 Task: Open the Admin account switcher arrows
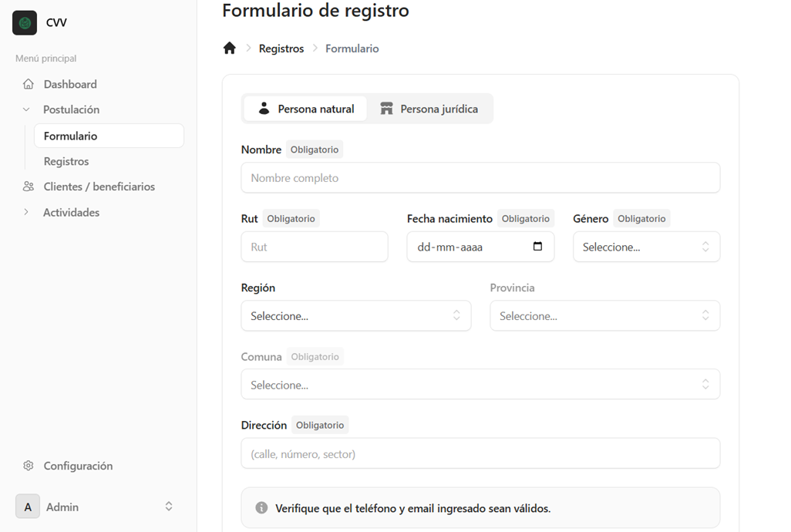tap(169, 507)
